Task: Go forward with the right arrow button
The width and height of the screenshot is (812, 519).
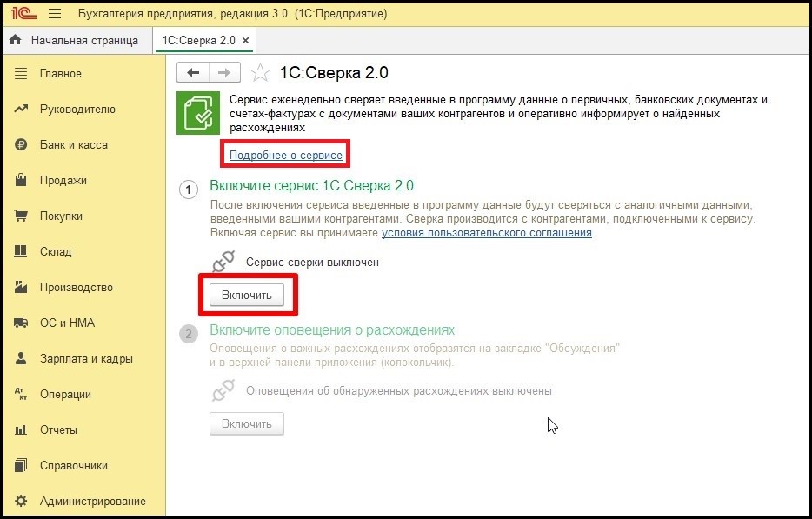Action: [225, 72]
